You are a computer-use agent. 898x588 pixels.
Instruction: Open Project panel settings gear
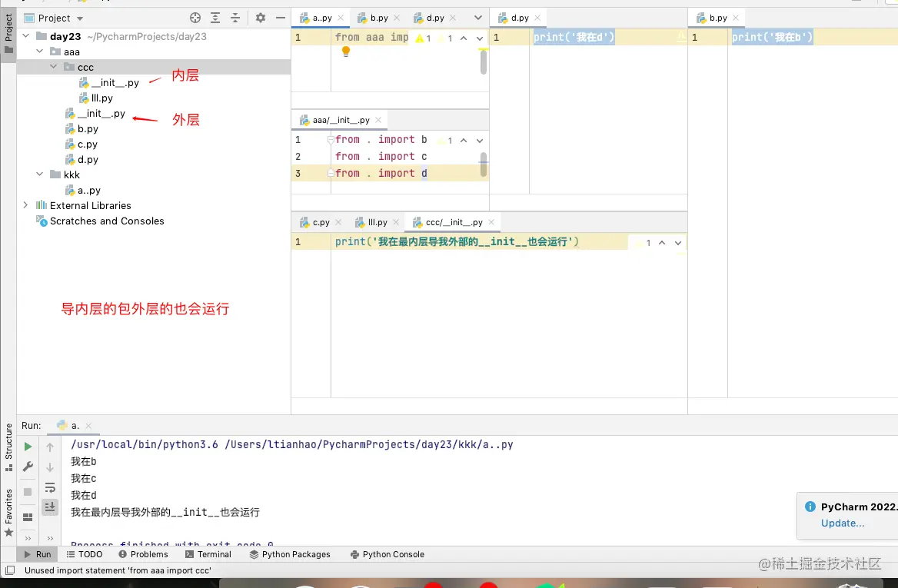click(x=261, y=18)
